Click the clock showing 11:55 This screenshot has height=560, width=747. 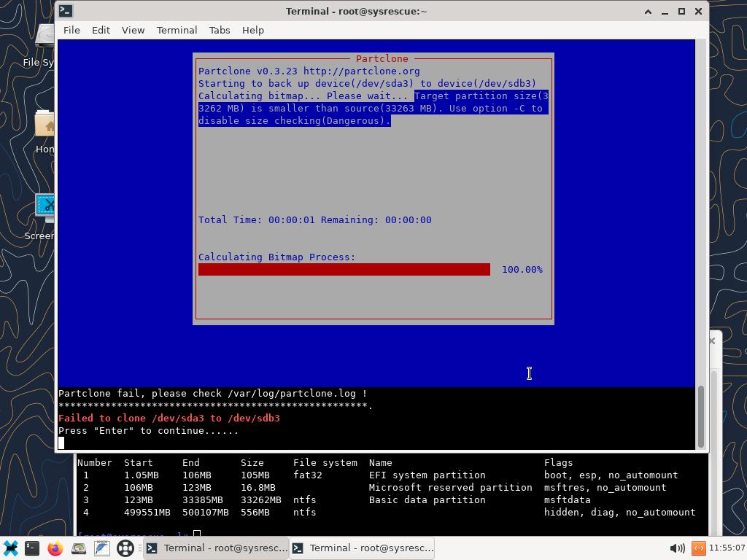coord(725,548)
